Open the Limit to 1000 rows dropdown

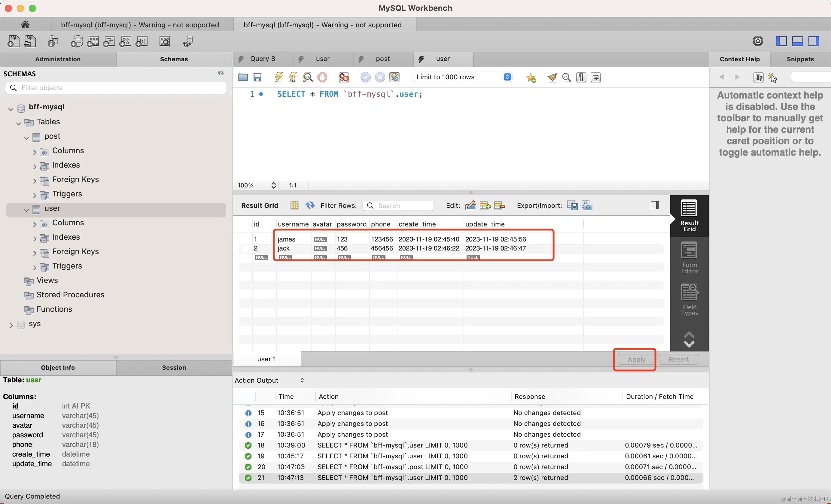[x=462, y=77]
